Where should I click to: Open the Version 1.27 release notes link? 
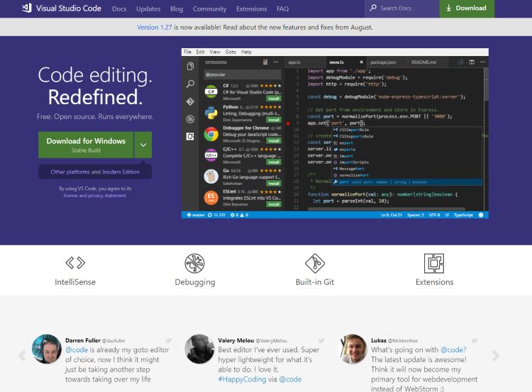tap(155, 27)
